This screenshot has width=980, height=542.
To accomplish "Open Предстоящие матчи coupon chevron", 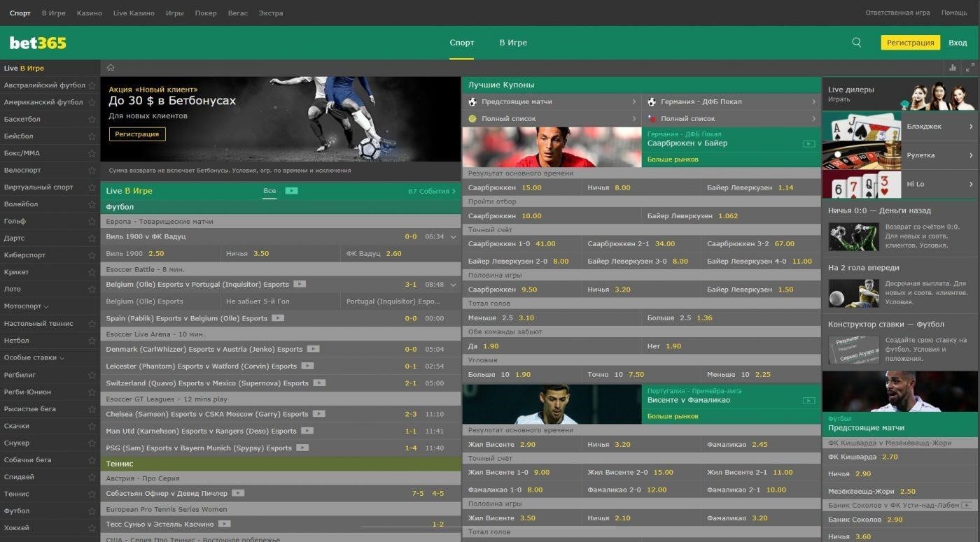I will tap(634, 101).
